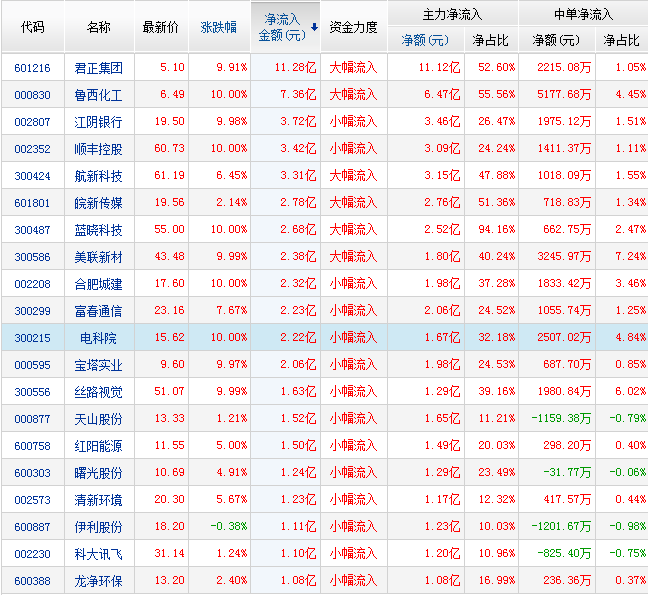Select 君正集团 strength label 大幅流入
The height and width of the screenshot is (595, 648).
coord(353,67)
